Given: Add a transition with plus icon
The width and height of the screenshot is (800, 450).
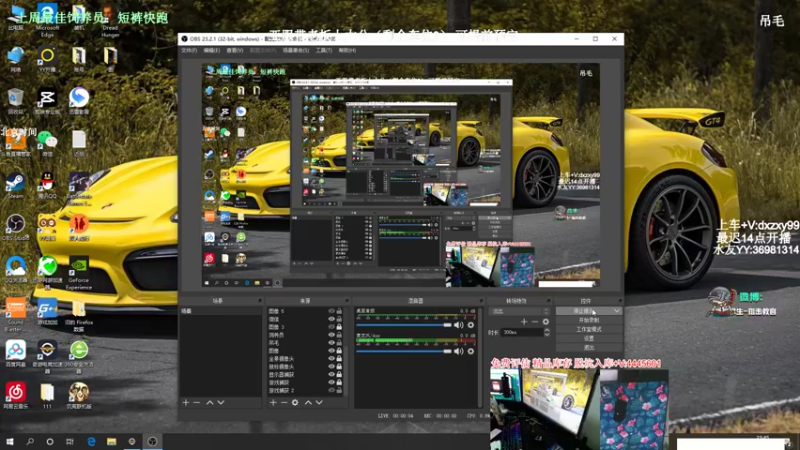Looking at the screenshot, I should point(524,321).
